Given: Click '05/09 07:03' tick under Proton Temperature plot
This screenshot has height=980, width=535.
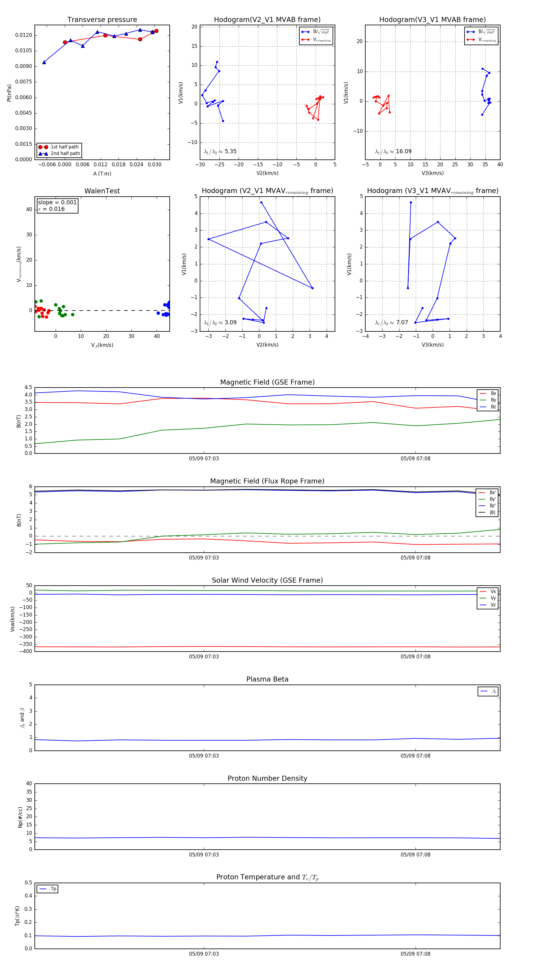Looking at the screenshot, I should point(204,954).
